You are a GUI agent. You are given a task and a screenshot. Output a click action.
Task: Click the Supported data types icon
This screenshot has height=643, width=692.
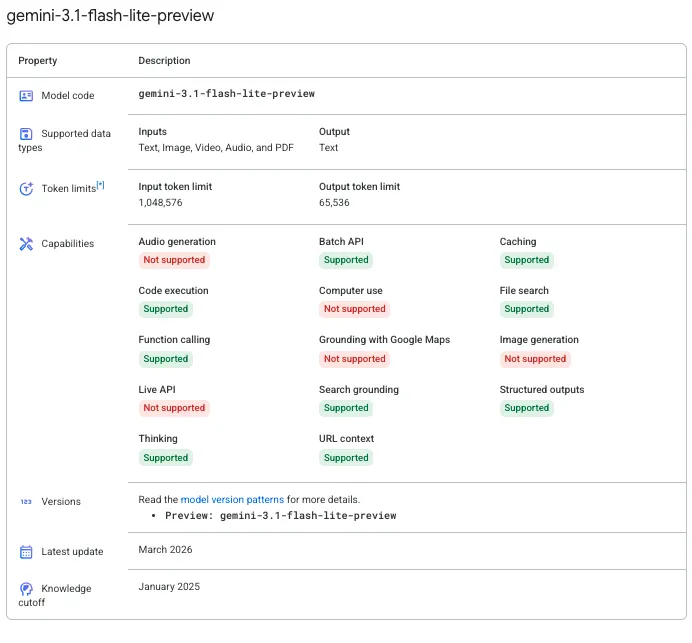(26, 134)
